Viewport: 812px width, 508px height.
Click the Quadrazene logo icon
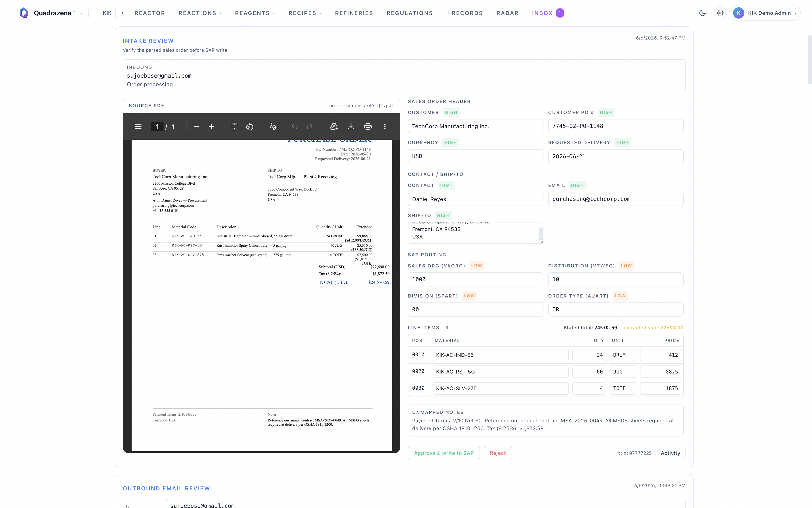click(23, 13)
